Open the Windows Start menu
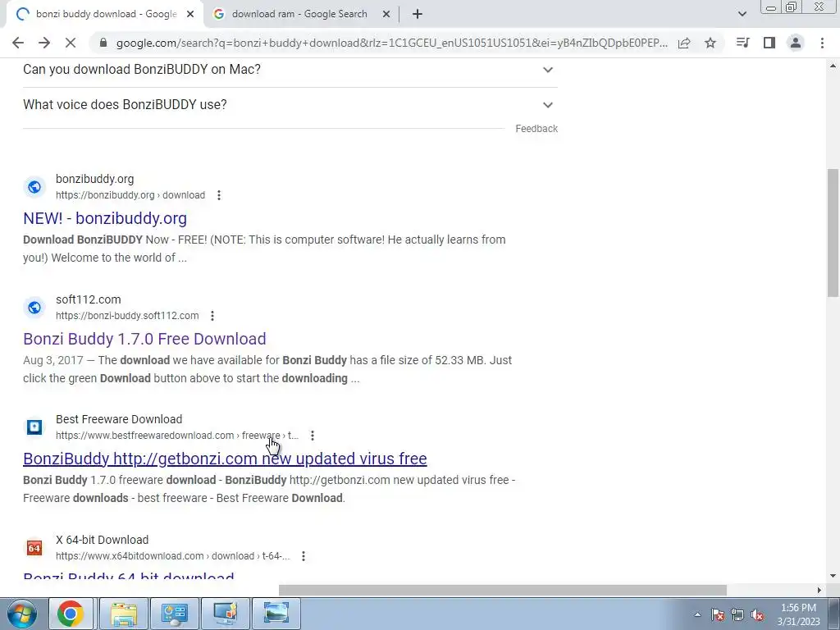The image size is (840, 630). click(x=21, y=614)
